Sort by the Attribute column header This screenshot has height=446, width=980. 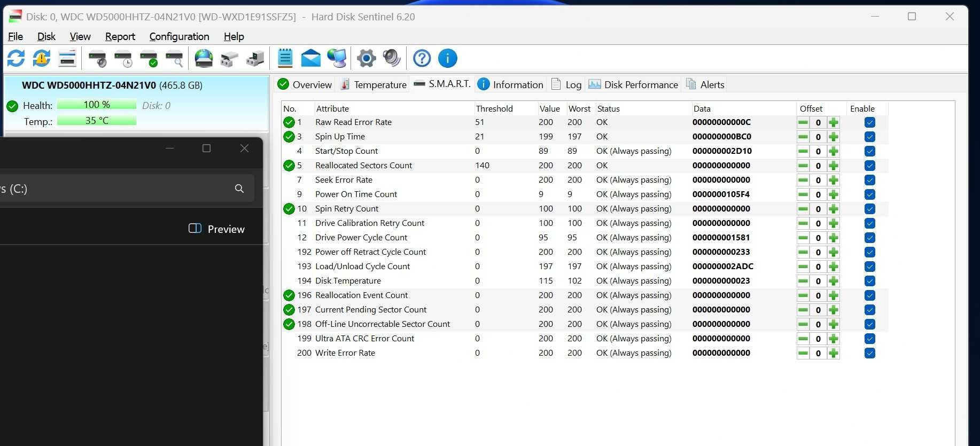(x=394, y=108)
